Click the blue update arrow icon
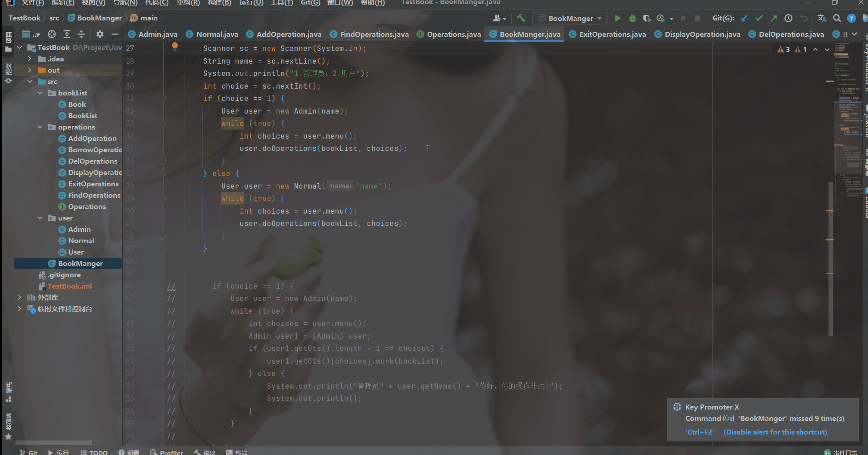 point(852,18)
